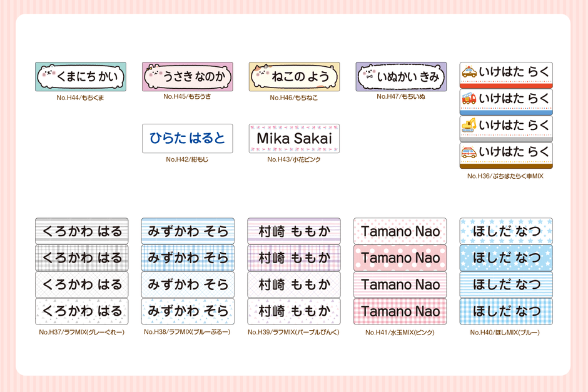
Task: Click the No.H40/ほしMIX blue label
Action: [x=505, y=333]
